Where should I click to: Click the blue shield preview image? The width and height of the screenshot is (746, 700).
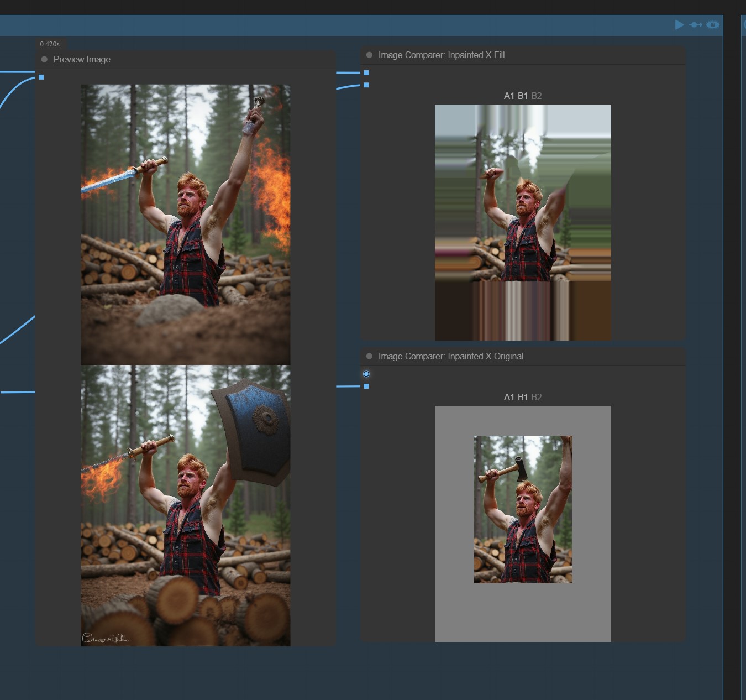tap(185, 505)
